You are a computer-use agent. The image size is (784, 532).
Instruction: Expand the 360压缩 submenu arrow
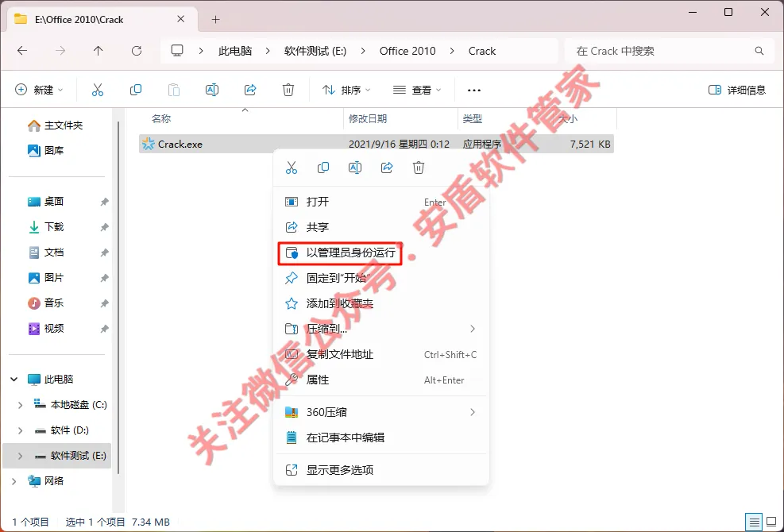(x=473, y=412)
